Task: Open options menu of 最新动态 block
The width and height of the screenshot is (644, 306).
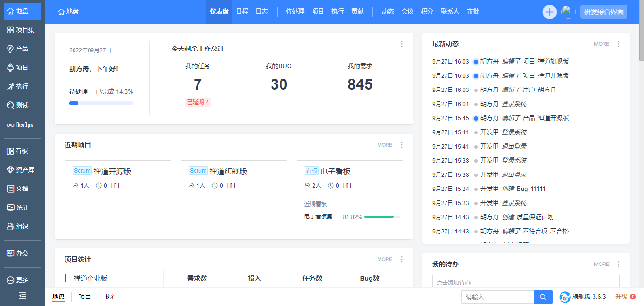Action: pos(619,44)
